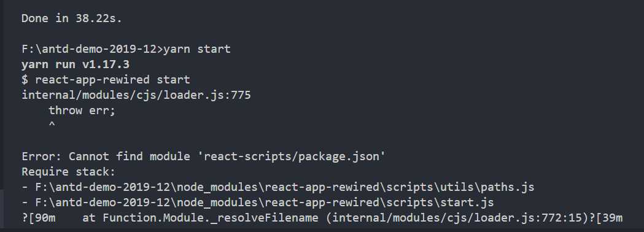Click 'Function.Module._resolveFilename' in stack trace

(x=211, y=218)
